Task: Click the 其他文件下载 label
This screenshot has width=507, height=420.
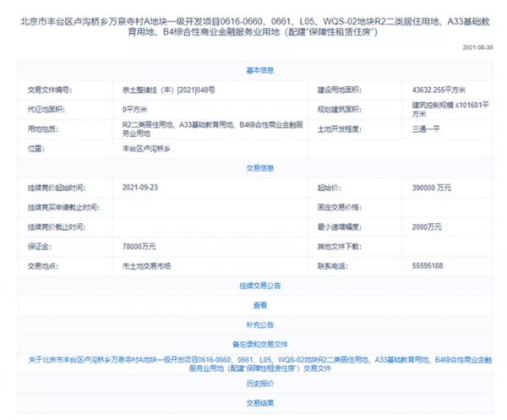Action: 339,247
